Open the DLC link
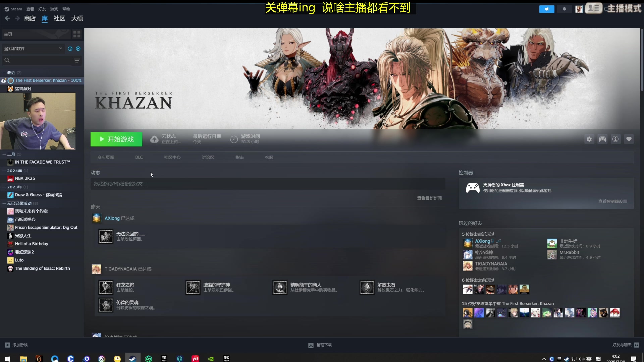 (139, 158)
